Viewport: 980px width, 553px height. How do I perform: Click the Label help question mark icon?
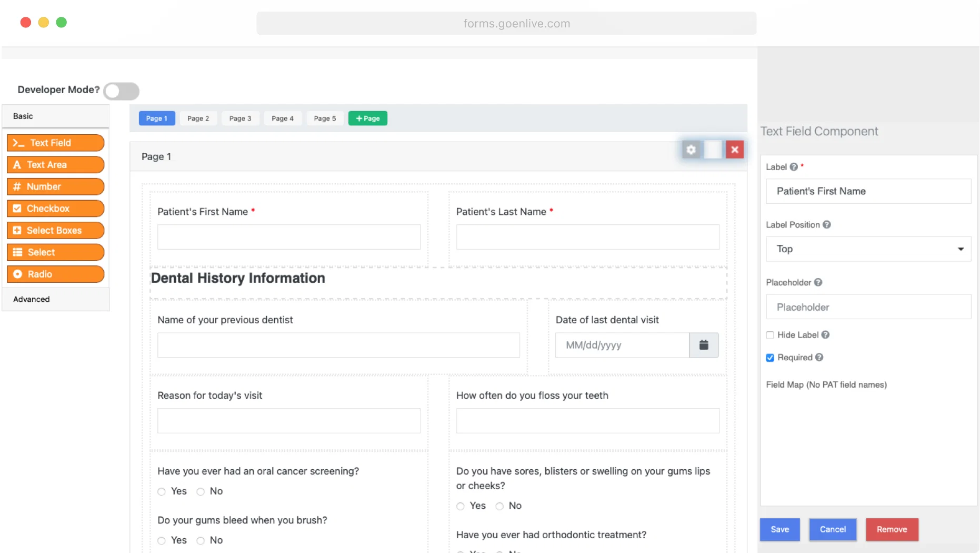pos(794,167)
